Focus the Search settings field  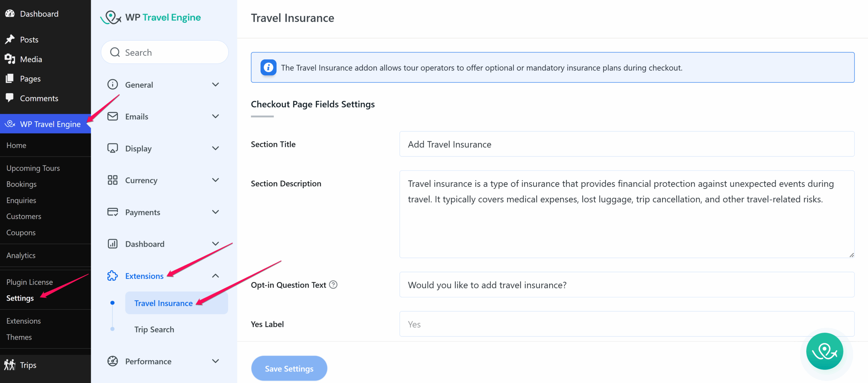[164, 52]
